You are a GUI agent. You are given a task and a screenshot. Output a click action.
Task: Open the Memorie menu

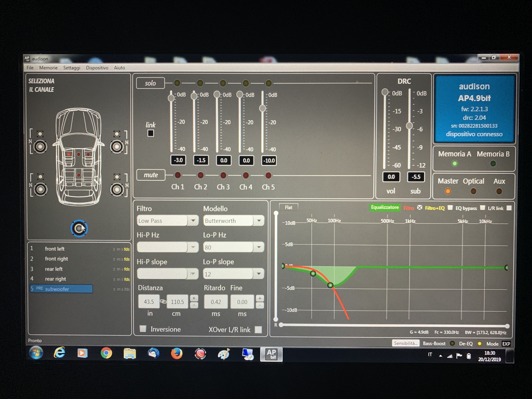pos(48,68)
